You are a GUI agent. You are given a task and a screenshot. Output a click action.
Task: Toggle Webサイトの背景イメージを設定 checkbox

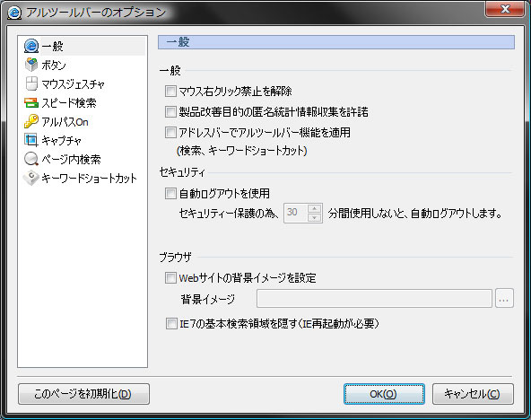(170, 277)
